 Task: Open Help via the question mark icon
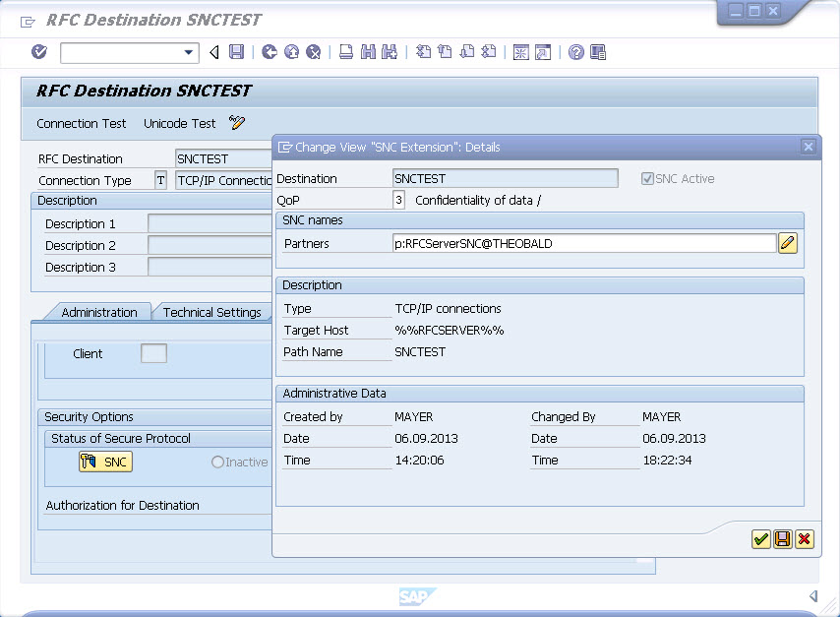576,52
